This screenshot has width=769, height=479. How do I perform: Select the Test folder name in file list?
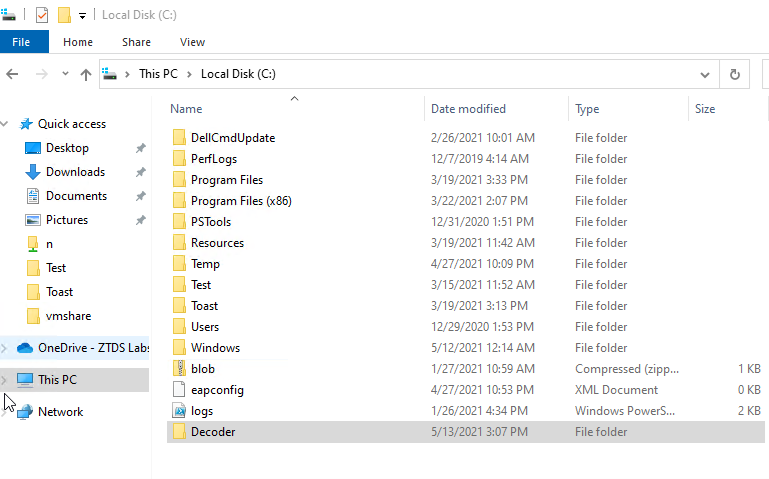point(201,285)
